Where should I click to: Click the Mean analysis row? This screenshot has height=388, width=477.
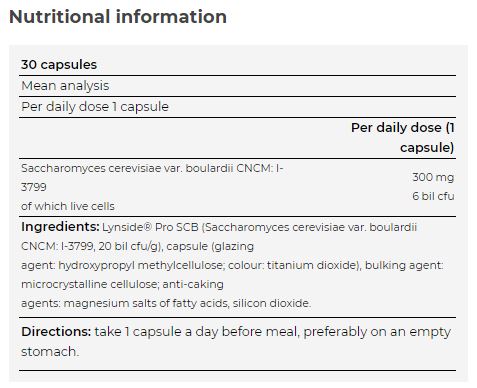coord(237,86)
